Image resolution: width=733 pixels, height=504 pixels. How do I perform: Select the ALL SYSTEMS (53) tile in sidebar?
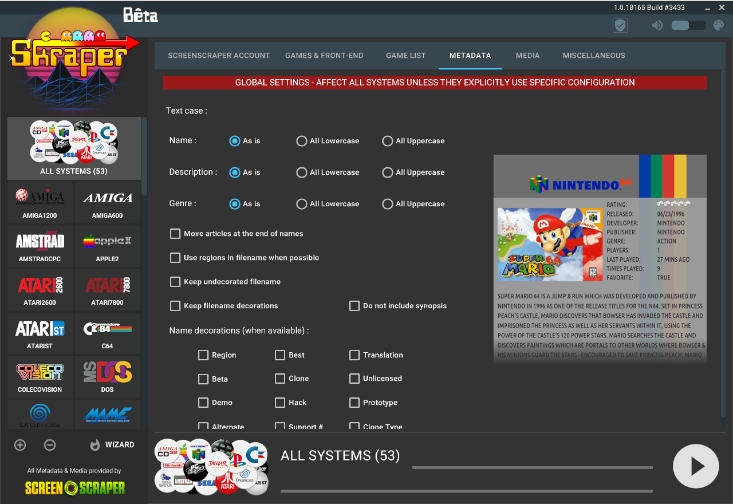coord(74,148)
